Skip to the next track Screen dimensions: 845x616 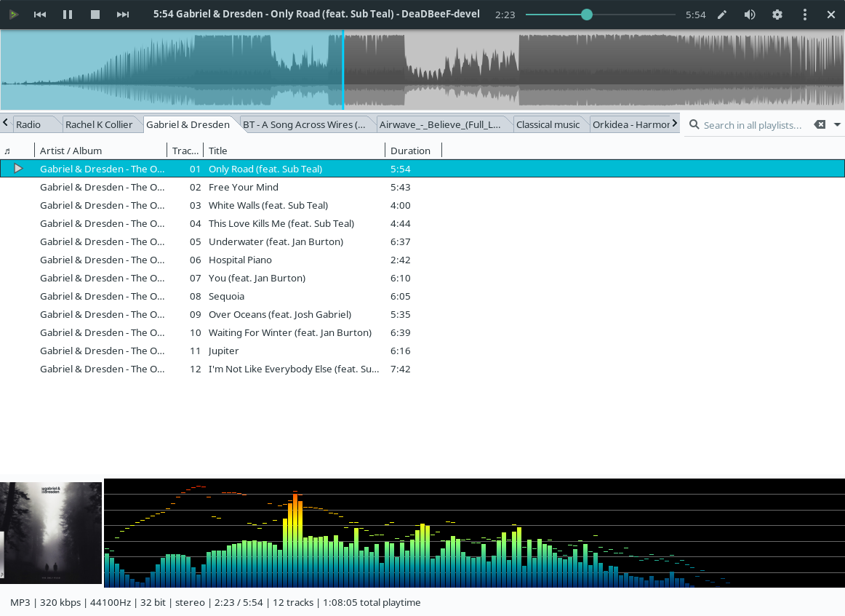pos(123,15)
